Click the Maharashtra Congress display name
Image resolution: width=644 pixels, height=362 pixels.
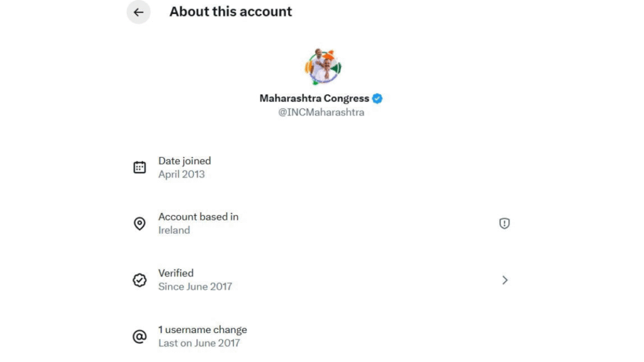[314, 98]
